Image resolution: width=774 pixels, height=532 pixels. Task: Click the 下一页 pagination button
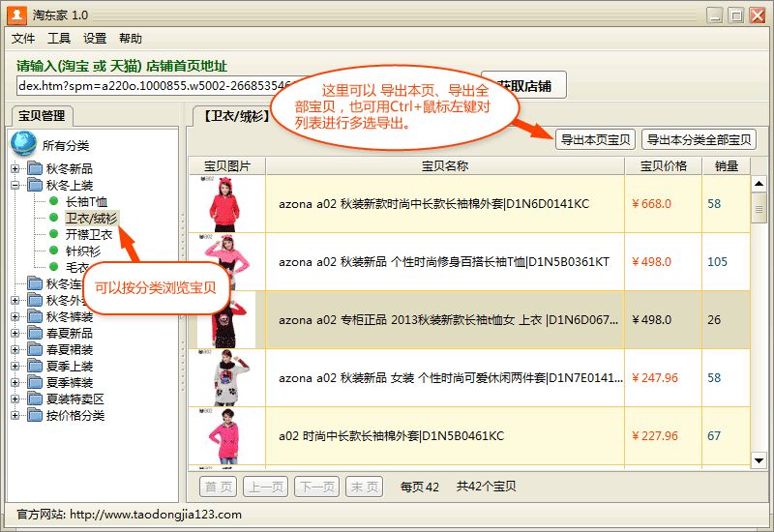coord(317,488)
